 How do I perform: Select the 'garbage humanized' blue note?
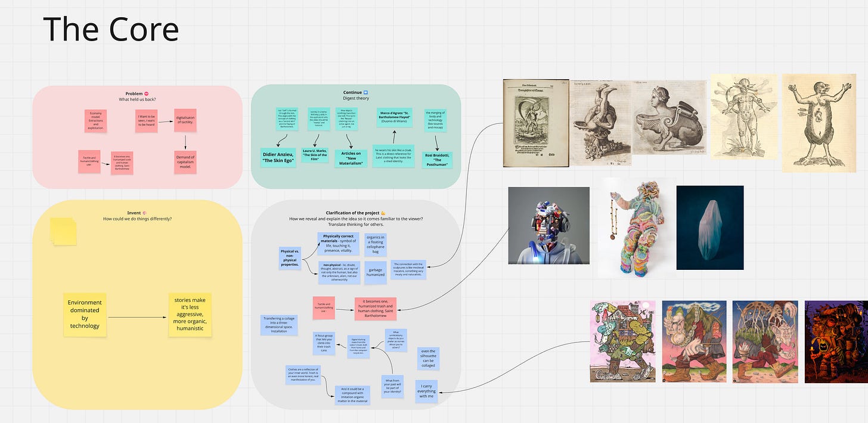coord(376,272)
